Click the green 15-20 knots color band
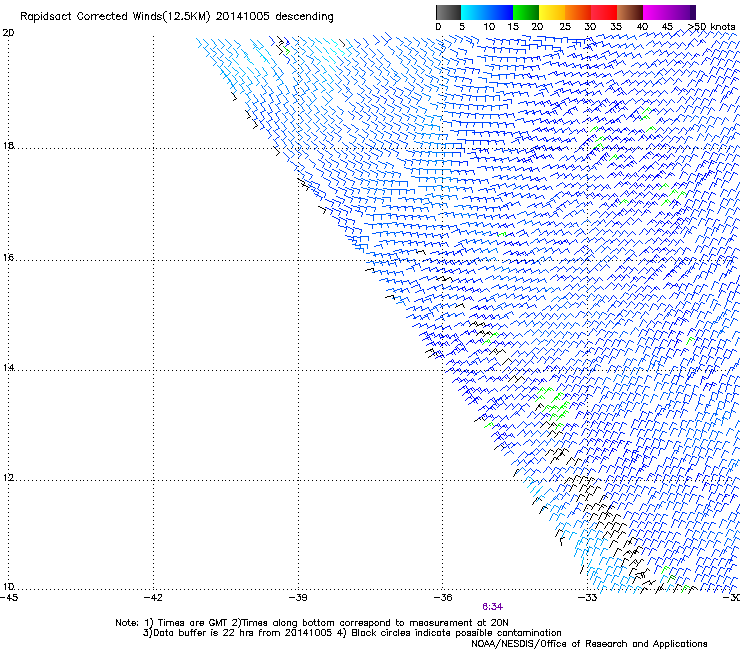740x650 pixels. click(526, 12)
